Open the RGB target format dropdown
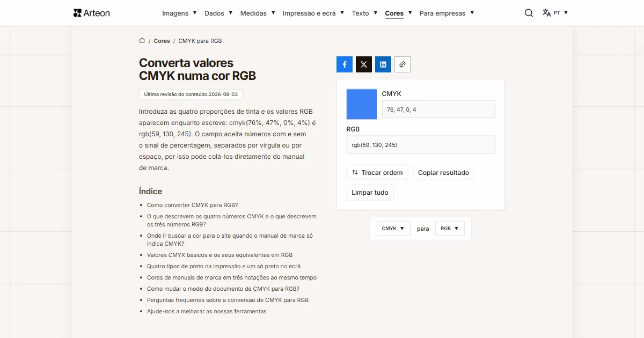Image resolution: width=644 pixels, height=338 pixels. coord(450,229)
